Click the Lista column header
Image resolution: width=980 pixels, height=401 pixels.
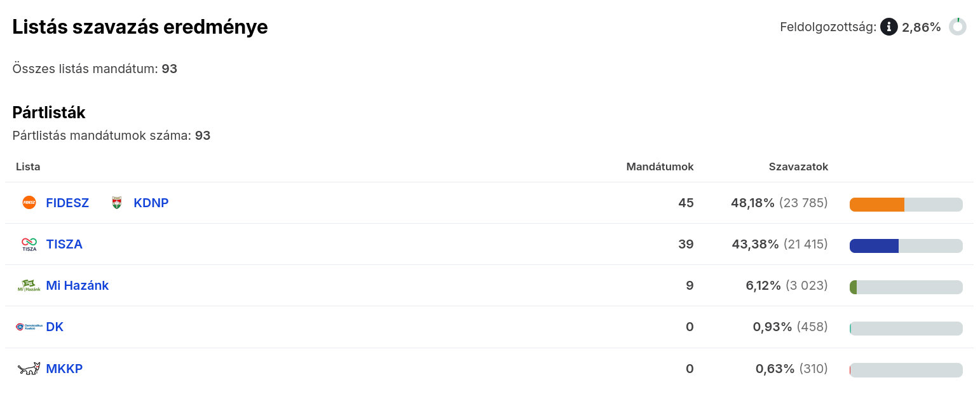pyautogui.click(x=28, y=167)
